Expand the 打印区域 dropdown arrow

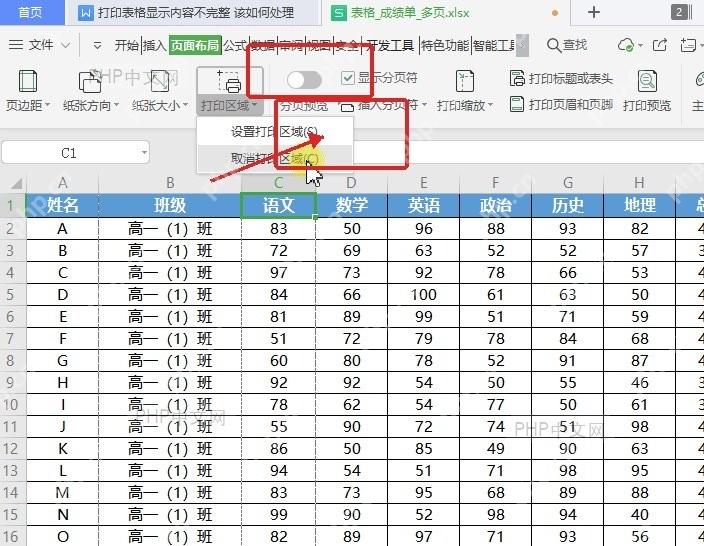pyautogui.click(x=254, y=105)
